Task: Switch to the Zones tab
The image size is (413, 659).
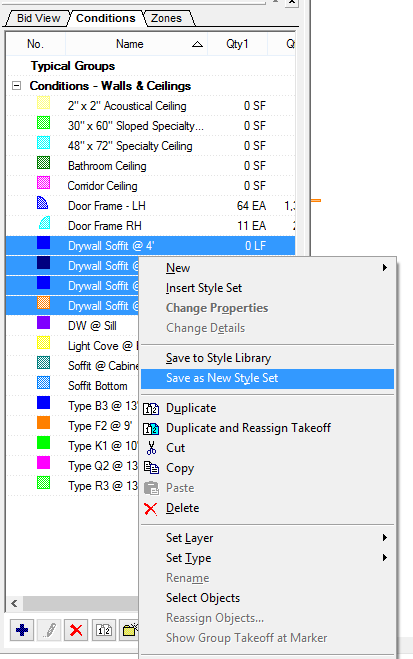Action: tap(166, 18)
